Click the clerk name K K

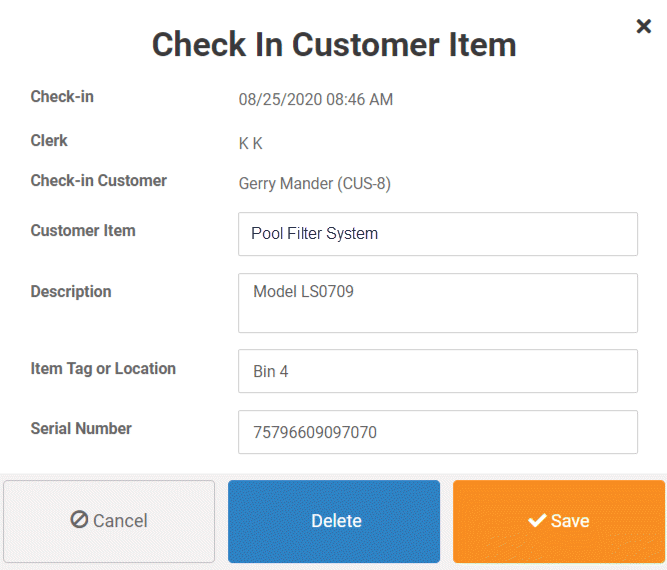click(251, 143)
